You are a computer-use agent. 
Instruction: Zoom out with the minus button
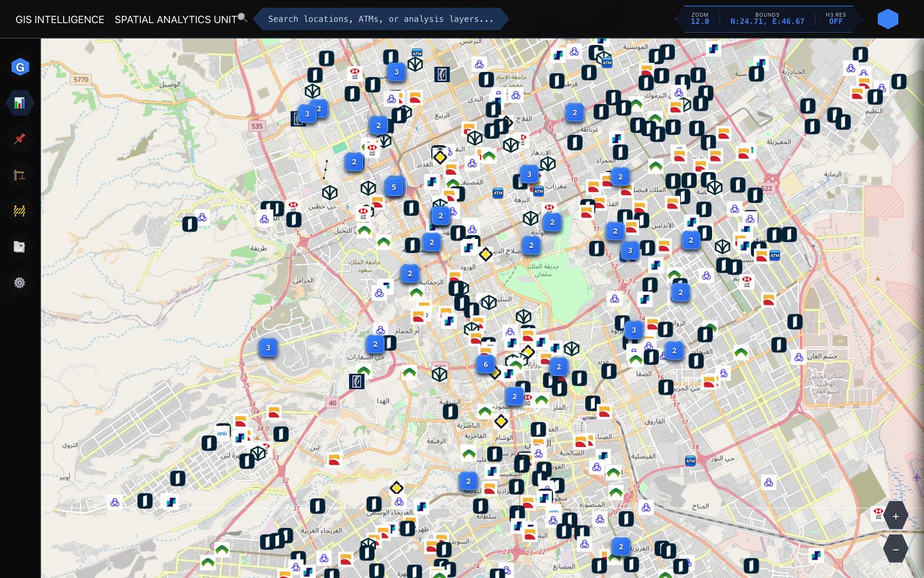click(x=896, y=549)
